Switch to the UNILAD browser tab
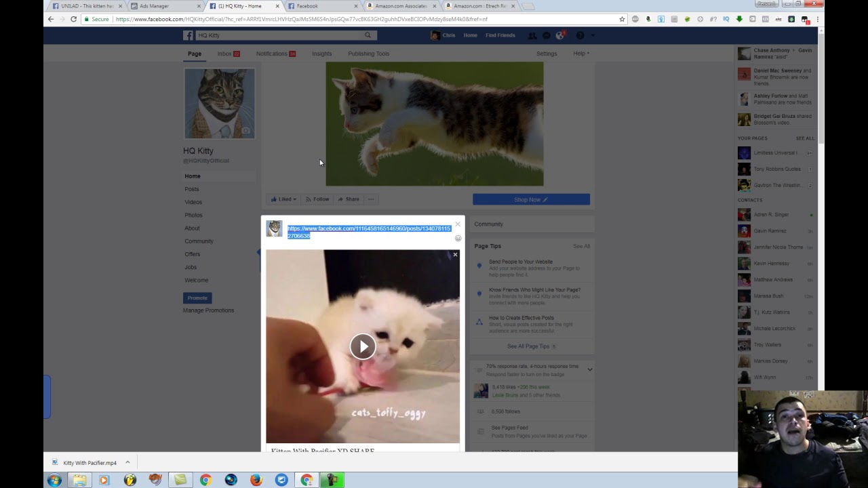The image size is (868, 488). pos(87,6)
